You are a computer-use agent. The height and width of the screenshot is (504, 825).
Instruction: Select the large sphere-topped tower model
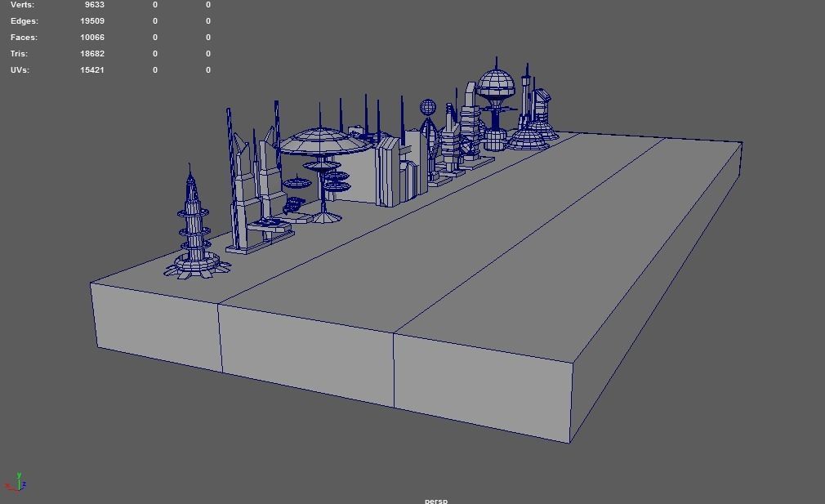click(x=496, y=105)
